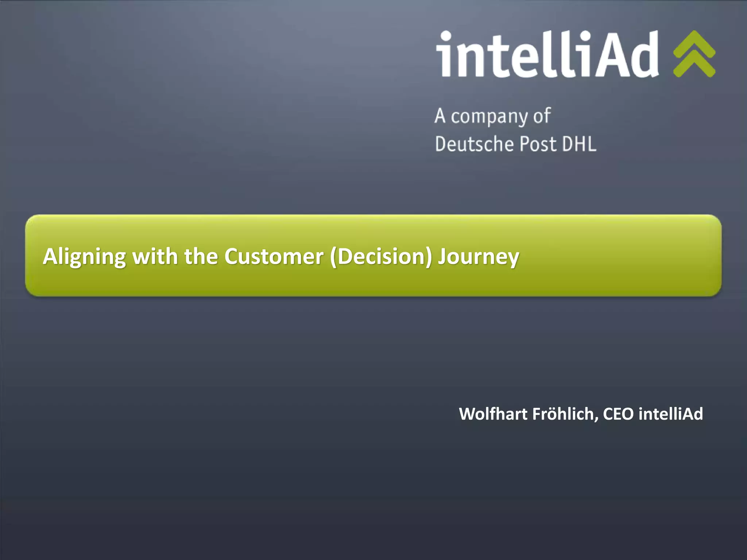
Task: Select the green title banner's empty right side
Action: click(620, 256)
